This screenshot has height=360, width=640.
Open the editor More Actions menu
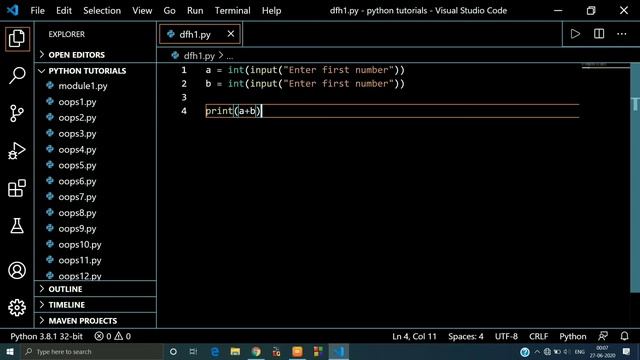622,34
